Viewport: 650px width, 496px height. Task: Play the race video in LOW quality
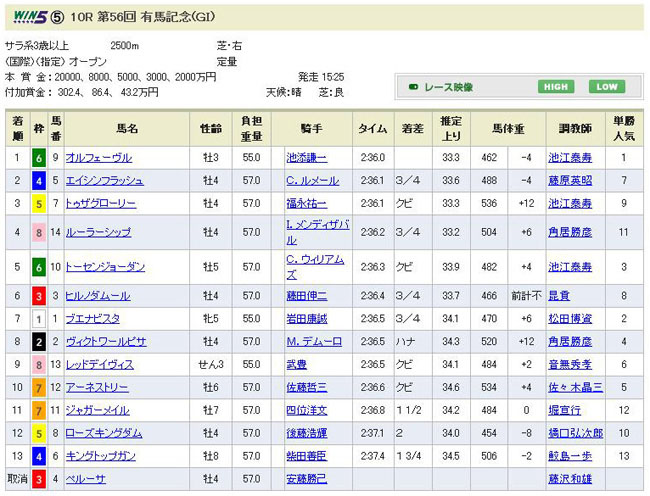(606, 87)
